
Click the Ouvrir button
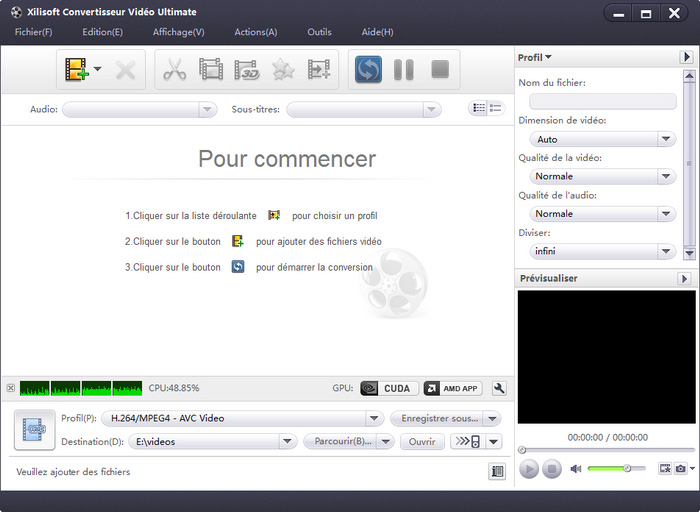pos(422,441)
